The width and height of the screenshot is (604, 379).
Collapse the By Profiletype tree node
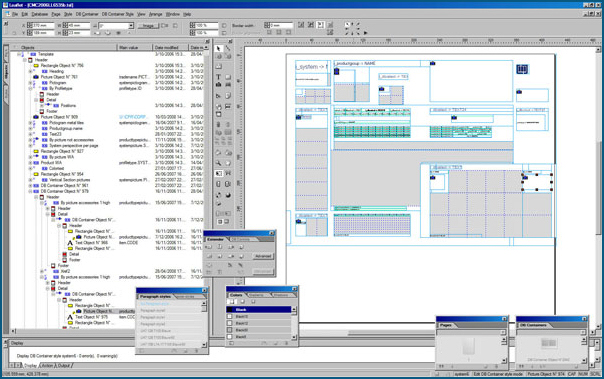[x=30, y=89]
